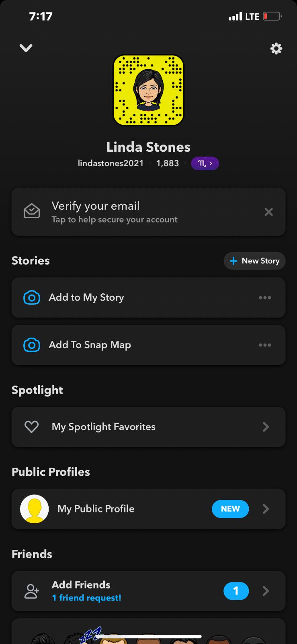Tap the lindastones2021 username text
The width and height of the screenshot is (297, 644).
coord(111,163)
